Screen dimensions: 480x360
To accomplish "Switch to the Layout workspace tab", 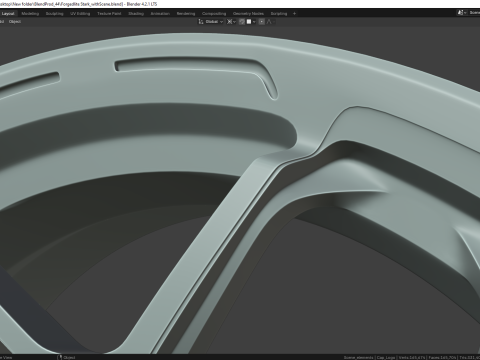I will point(8,14).
